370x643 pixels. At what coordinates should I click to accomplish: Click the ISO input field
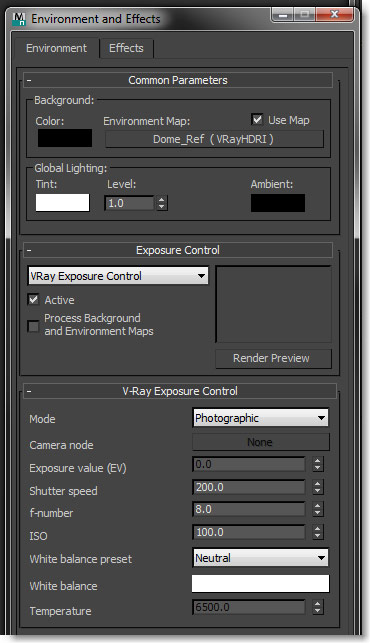pos(249,532)
